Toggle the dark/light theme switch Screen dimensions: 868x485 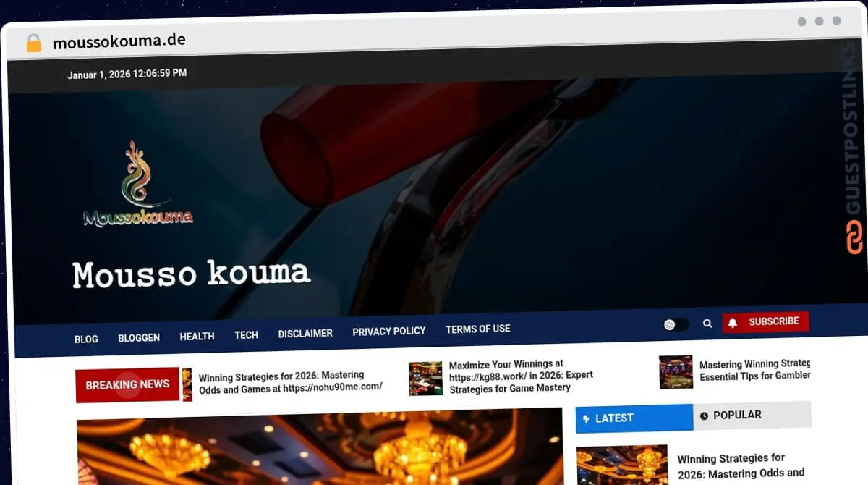[676, 325]
